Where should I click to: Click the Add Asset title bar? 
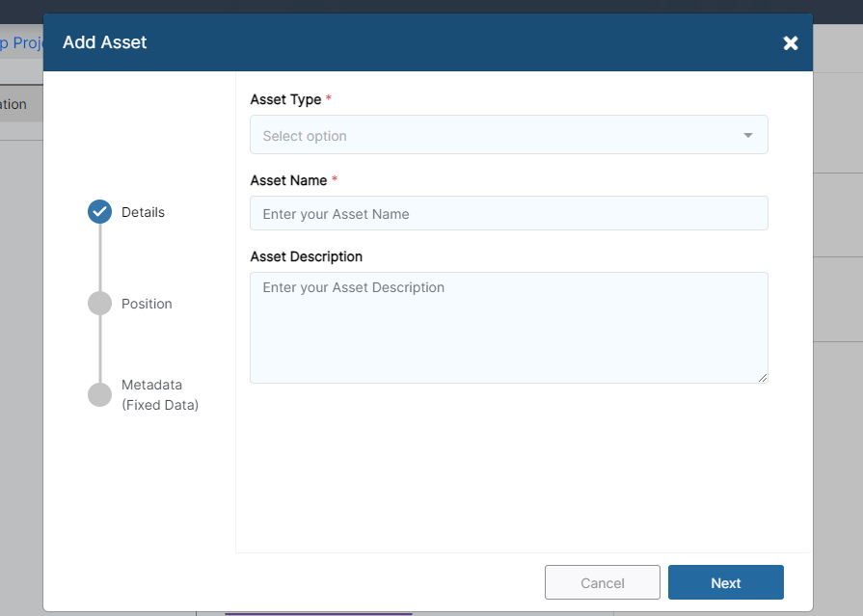pos(104,42)
